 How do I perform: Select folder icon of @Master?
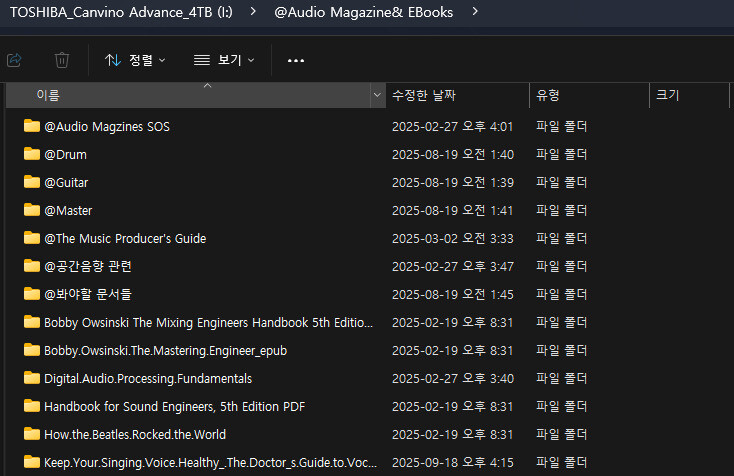tap(32, 210)
